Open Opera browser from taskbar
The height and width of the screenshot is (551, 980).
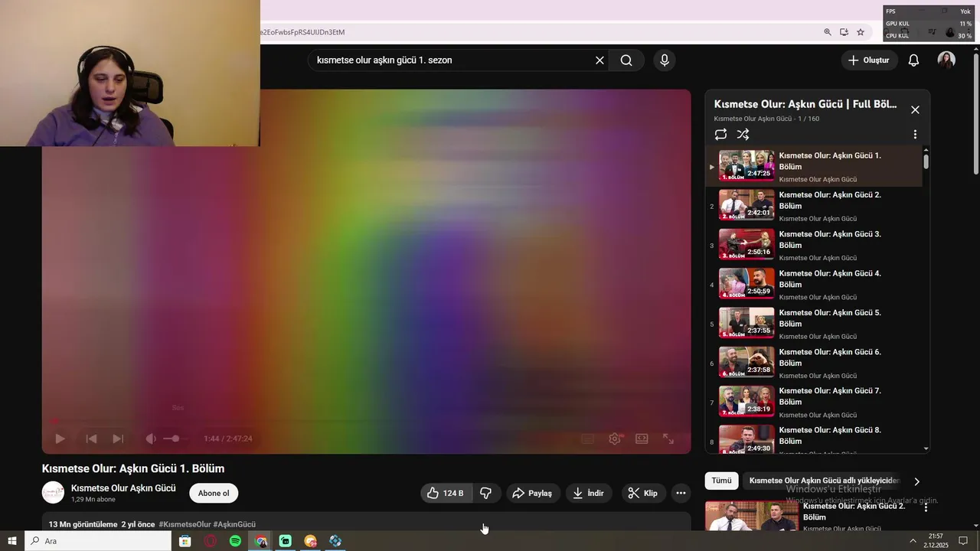click(x=211, y=541)
